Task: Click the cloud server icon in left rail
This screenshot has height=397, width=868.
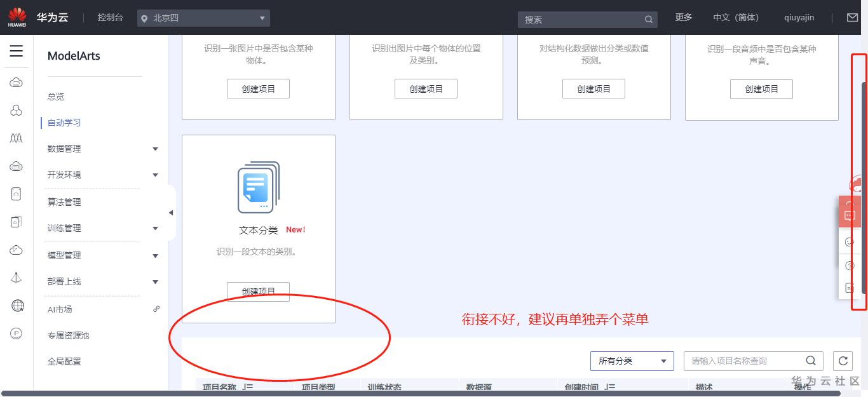Action: (x=17, y=83)
